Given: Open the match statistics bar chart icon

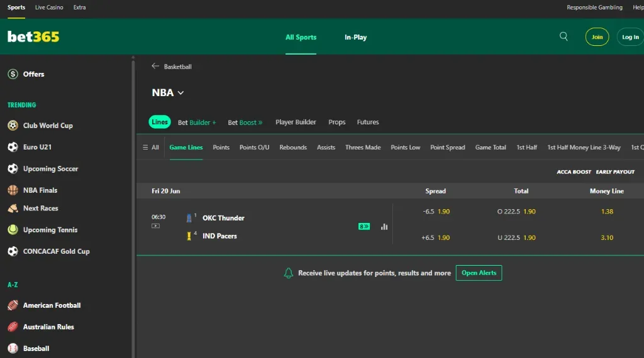Looking at the screenshot, I should pyautogui.click(x=384, y=227).
